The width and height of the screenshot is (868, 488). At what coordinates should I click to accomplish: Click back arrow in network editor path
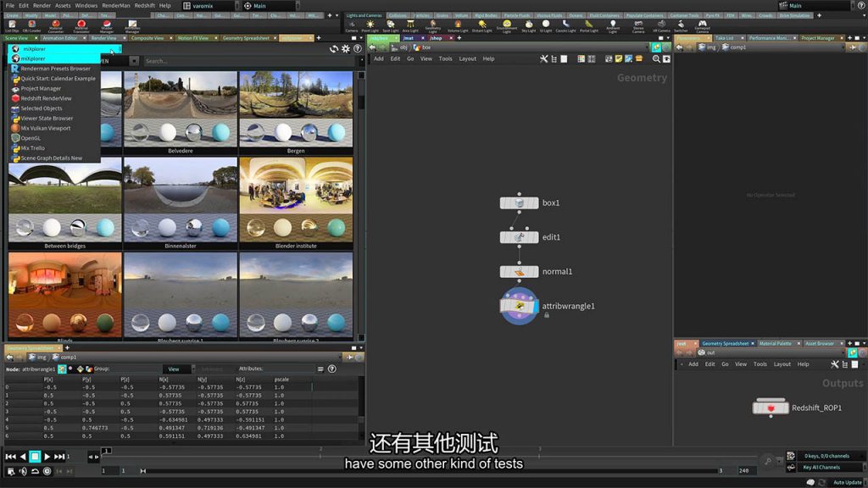pyautogui.click(x=373, y=47)
